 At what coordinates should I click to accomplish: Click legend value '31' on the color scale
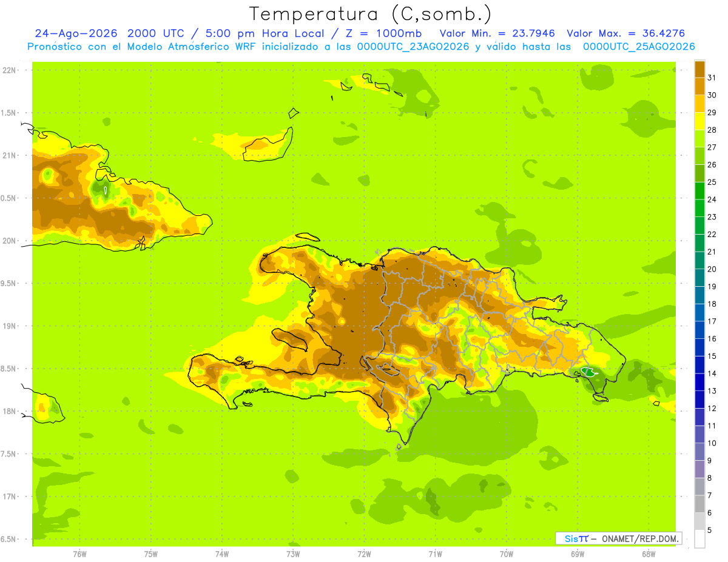pos(712,78)
